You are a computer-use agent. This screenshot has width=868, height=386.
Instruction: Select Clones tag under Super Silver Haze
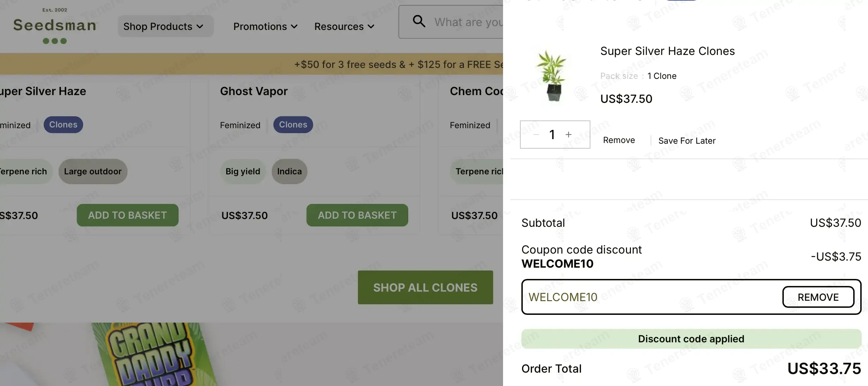pos(63,125)
